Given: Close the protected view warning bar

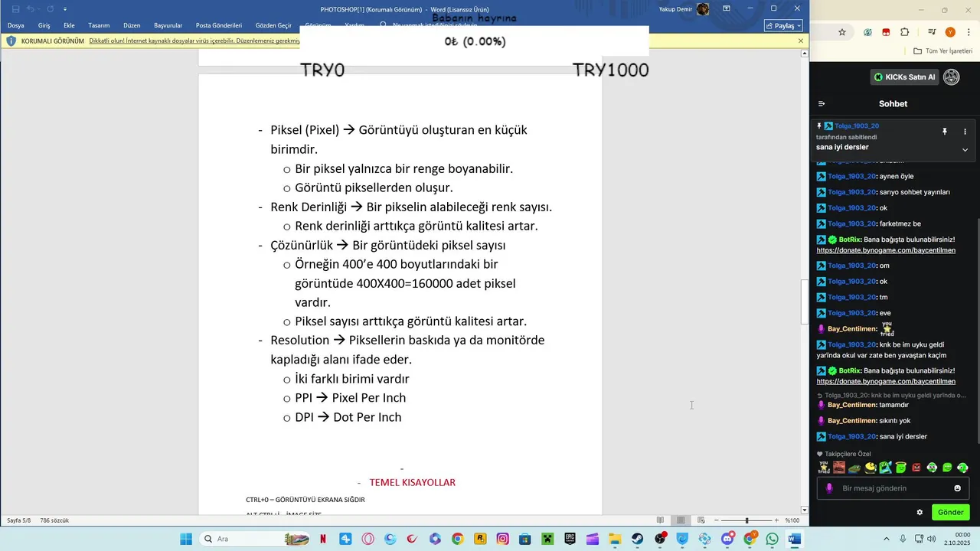Looking at the screenshot, I should tap(801, 41).
